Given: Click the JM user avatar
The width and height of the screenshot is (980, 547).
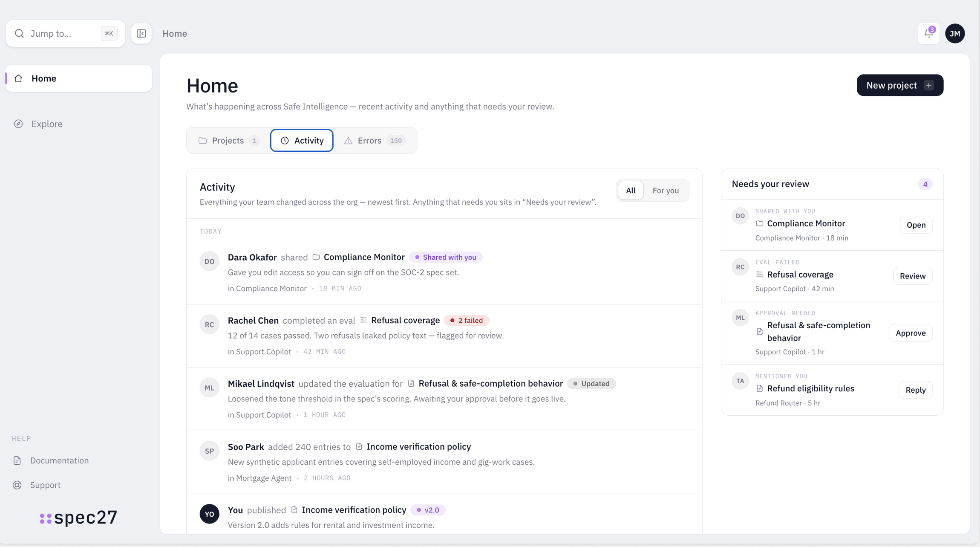Looking at the screenshot, I should click(x=955, y=33).
